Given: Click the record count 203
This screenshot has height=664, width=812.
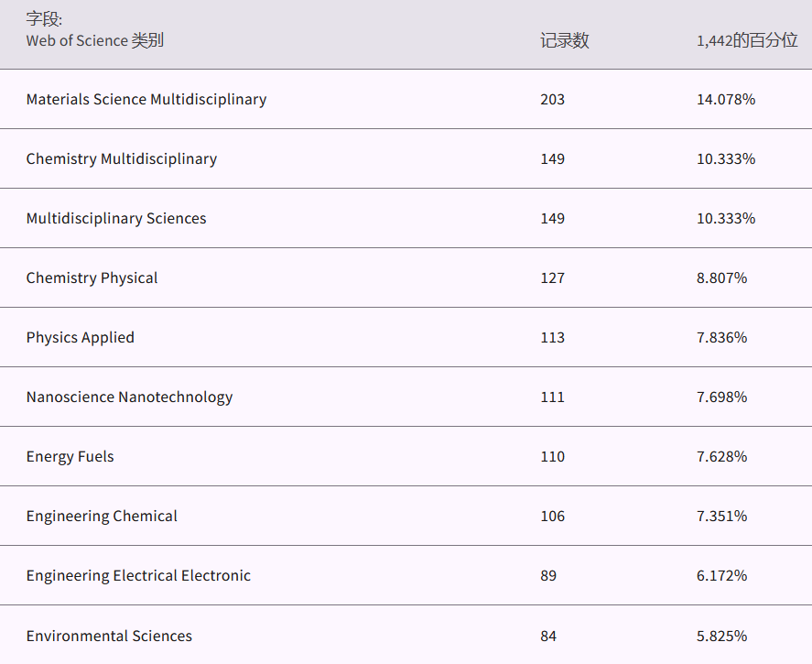Looking at the screenshot, I should tap(552, 99).
